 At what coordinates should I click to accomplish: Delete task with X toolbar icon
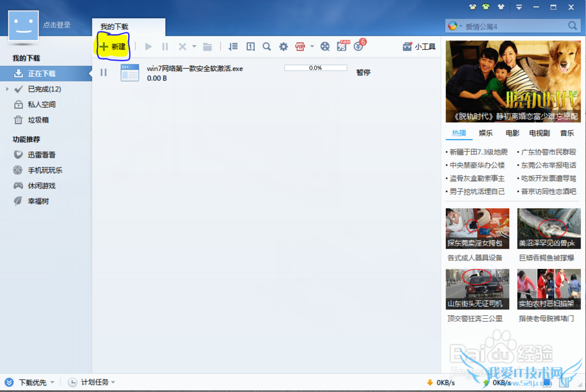[182, 47]
